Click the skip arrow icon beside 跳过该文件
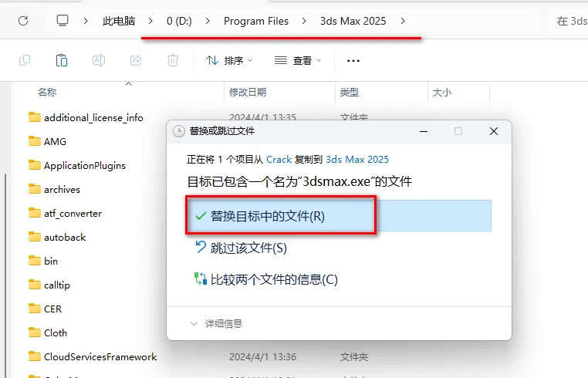Screen dimensions: 588x378 click(201, 247)
